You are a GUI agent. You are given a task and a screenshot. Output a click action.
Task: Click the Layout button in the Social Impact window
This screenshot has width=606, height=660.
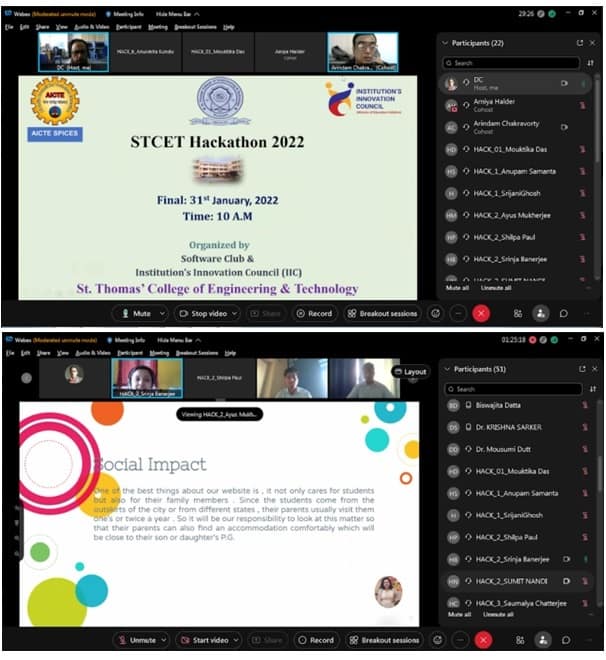pyautogui.click(x=411, y=372)
